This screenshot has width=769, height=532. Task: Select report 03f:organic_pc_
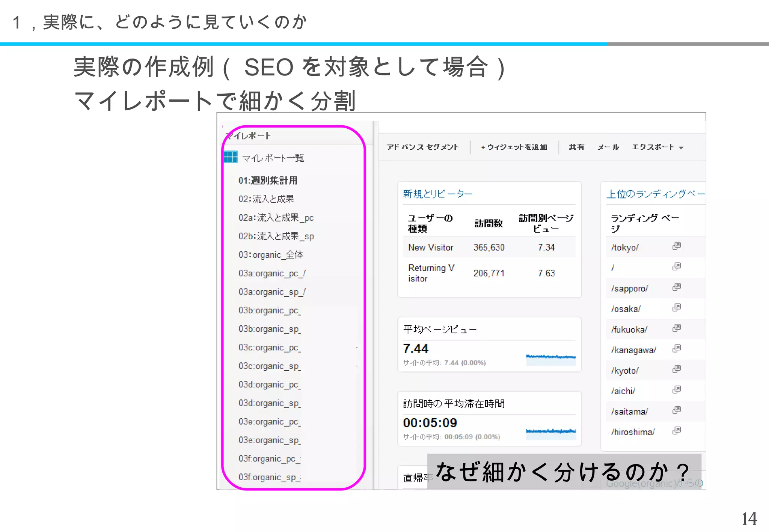click(270, 459)
